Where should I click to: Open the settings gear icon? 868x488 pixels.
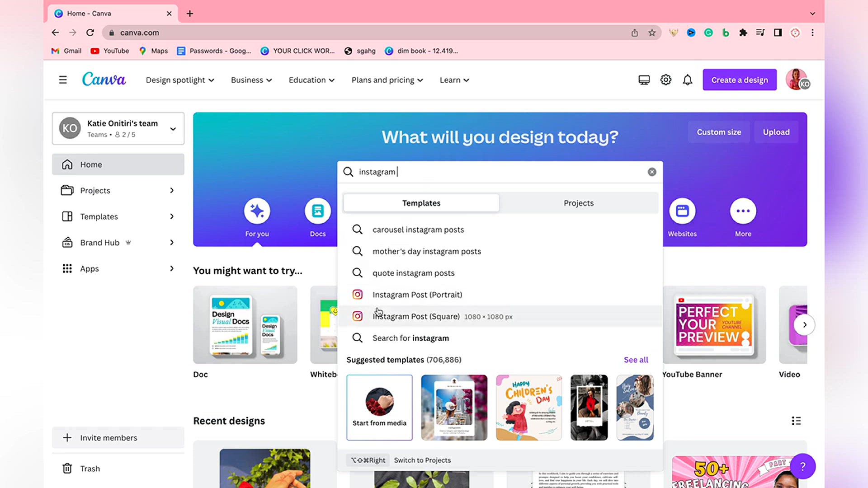point(666,80)
